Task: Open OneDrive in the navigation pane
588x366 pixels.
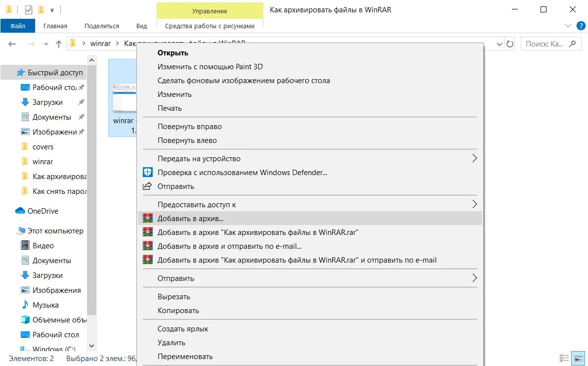Action: coord(42,211)
